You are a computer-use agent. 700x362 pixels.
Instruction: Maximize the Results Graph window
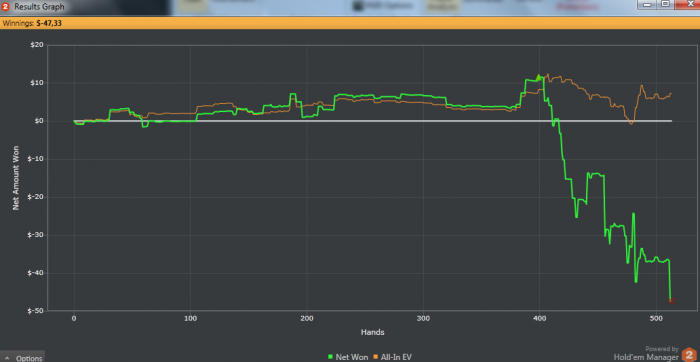pyautogui.click(x=665, y=4)
